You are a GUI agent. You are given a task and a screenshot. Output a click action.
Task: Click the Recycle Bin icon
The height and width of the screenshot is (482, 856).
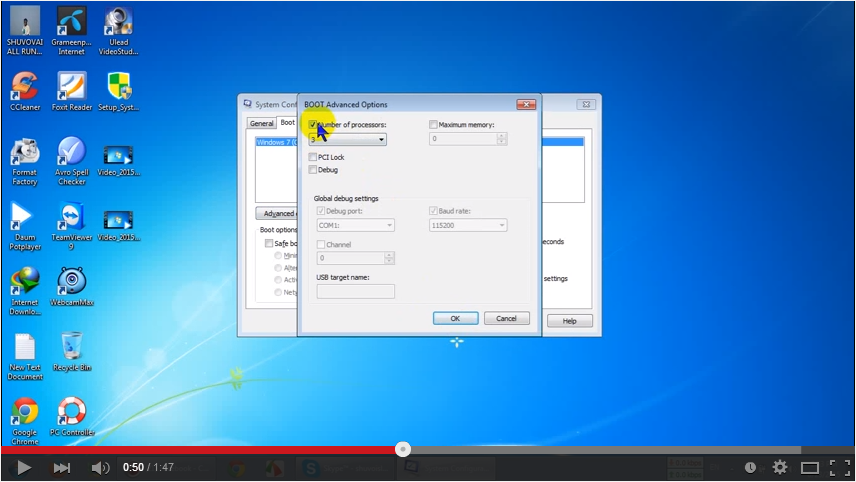pos(71,349)
